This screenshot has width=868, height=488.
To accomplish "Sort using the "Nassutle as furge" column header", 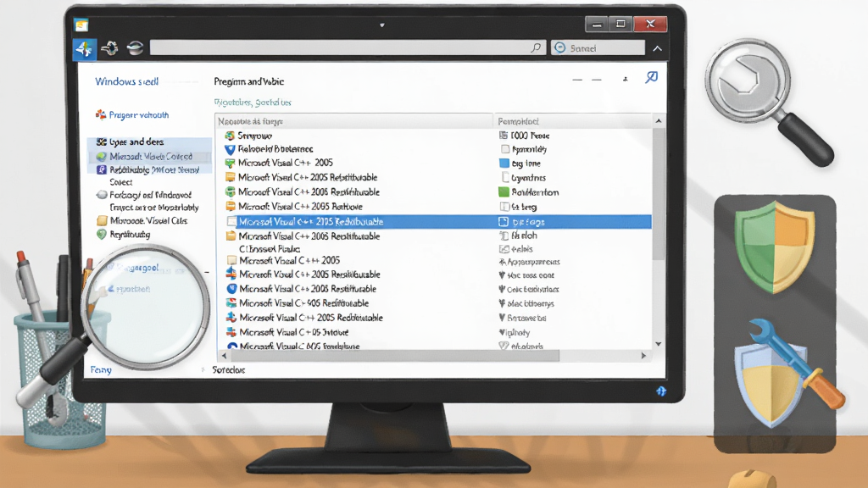I will point(353,121).
